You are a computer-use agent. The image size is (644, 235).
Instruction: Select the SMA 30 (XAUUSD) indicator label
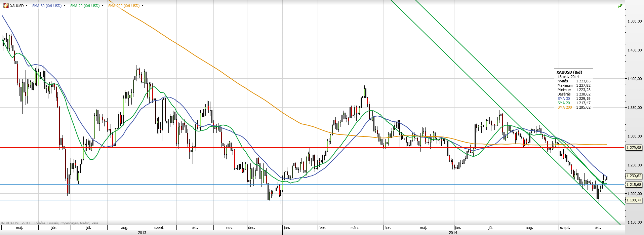[47, 6]
